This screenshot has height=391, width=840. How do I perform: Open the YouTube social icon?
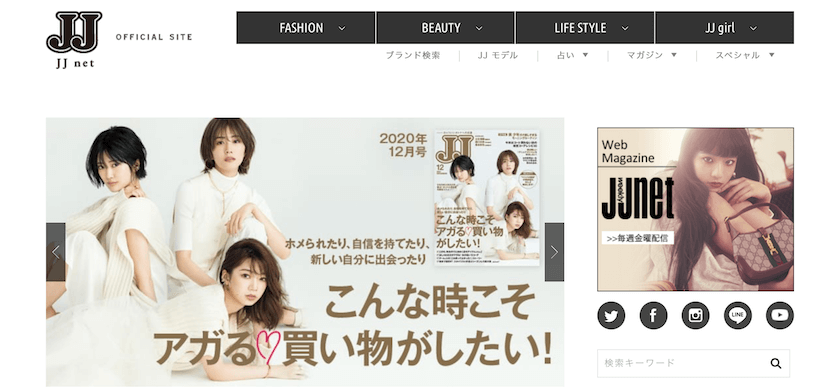[x=779, y=315]
